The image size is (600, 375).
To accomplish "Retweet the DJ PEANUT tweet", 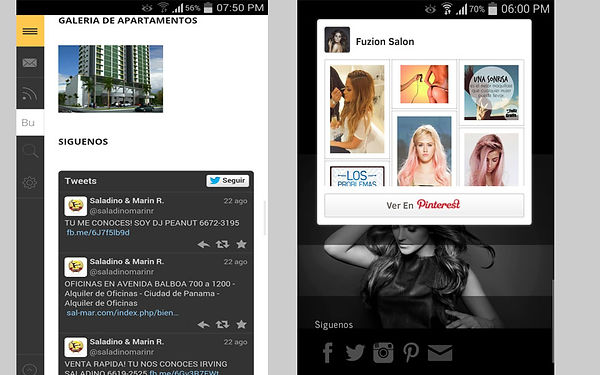I will (222, 244).
